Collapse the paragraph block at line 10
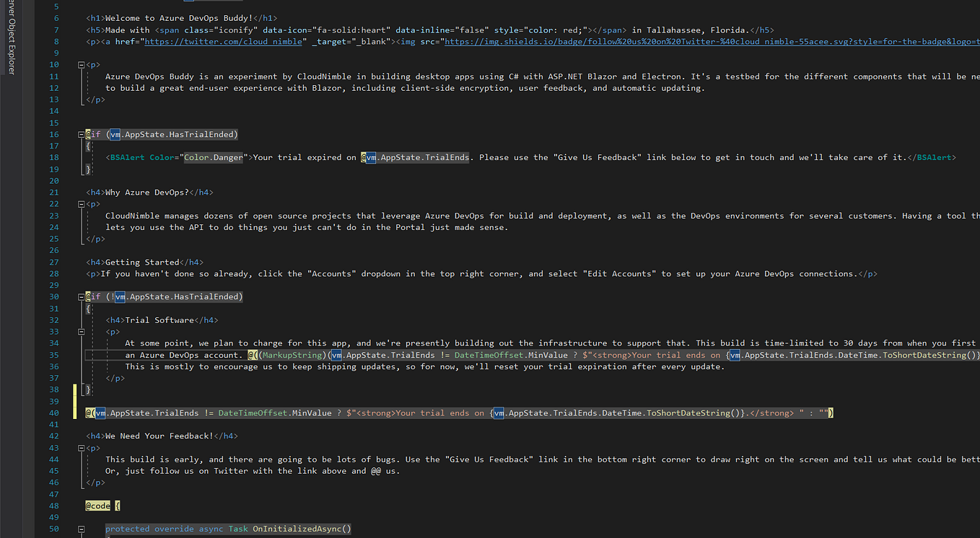This screenshot has width=980, height=538. tap(82, 64)
